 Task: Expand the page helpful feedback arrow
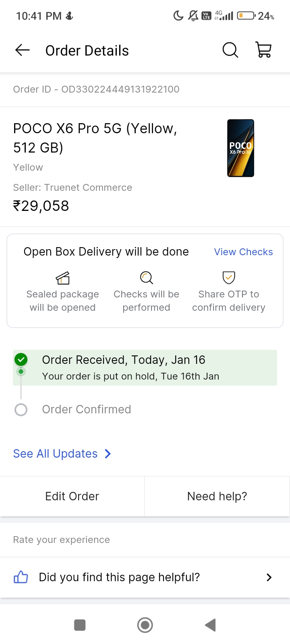pos(269,578)
